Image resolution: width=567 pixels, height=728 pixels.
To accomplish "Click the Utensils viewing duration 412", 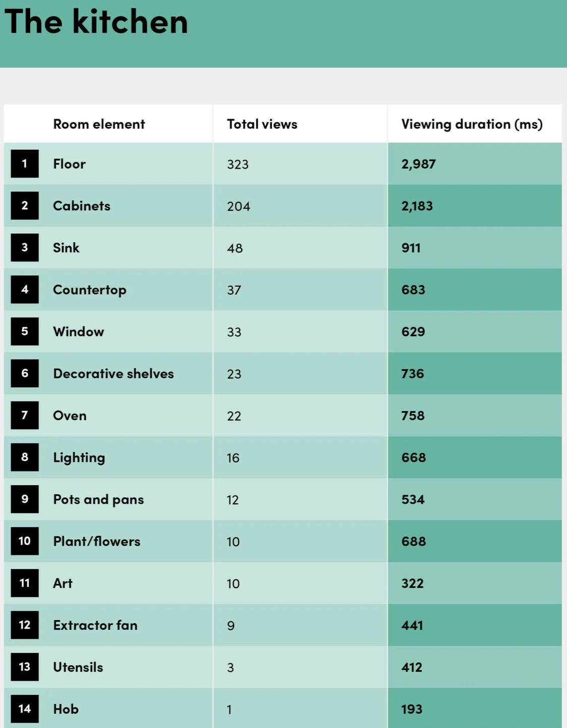I will pyautogui.click(x=412, y=667).
